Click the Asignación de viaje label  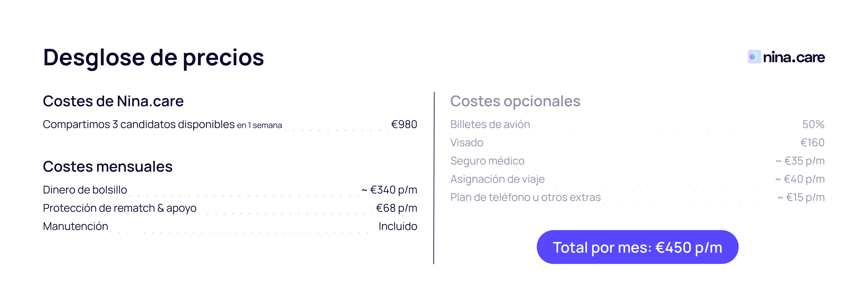point(497,179)
